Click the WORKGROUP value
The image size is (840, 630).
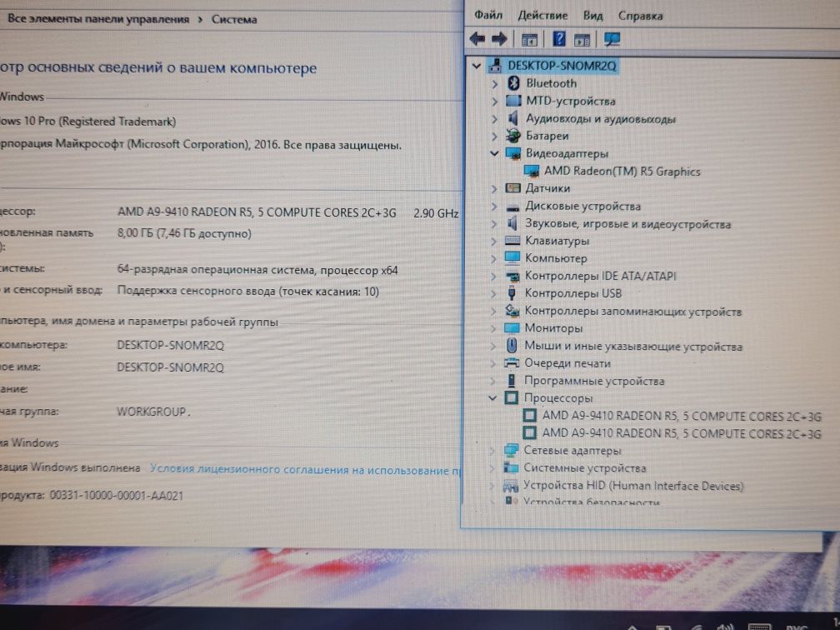click(x=152, y=412)
